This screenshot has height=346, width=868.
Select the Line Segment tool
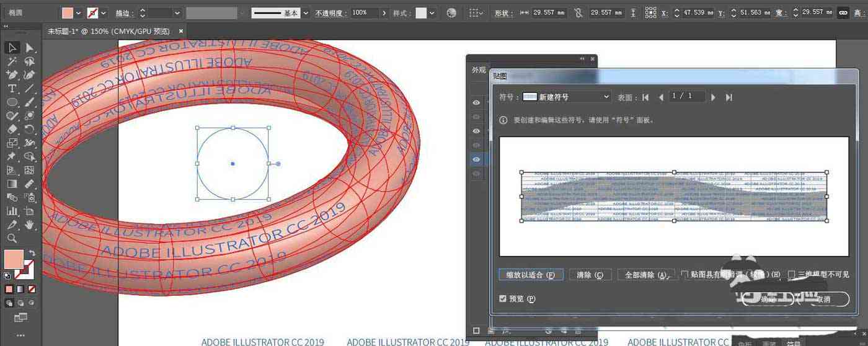(29, 89)
